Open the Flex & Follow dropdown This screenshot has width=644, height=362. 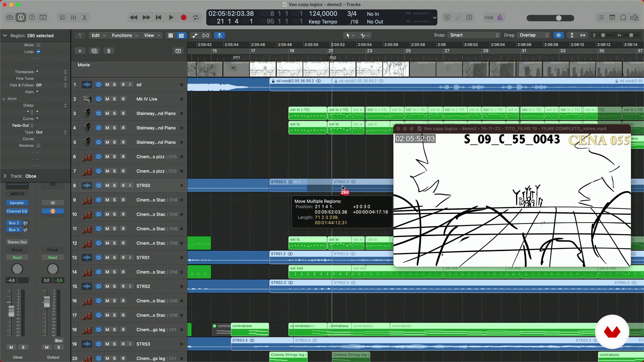point(51,85)
